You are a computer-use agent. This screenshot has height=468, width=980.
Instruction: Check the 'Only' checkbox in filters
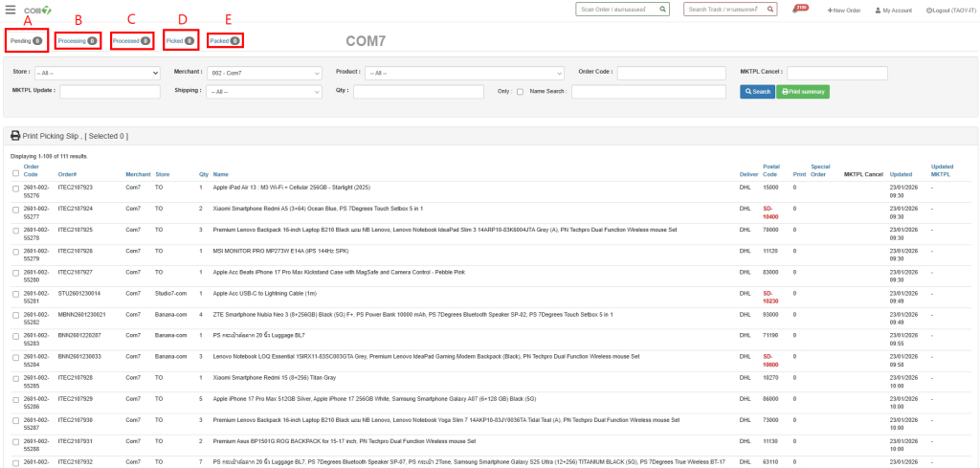point(520,92)
